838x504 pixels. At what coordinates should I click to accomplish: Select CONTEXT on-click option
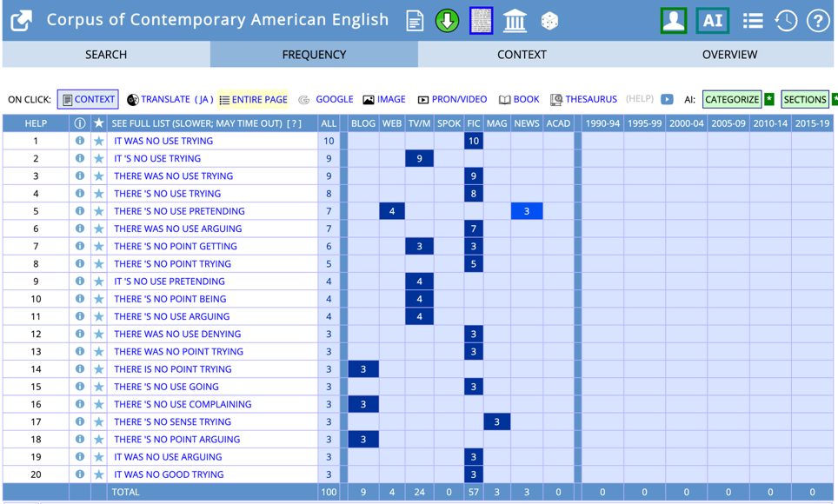pyautogui.click(x=88, y=99)
